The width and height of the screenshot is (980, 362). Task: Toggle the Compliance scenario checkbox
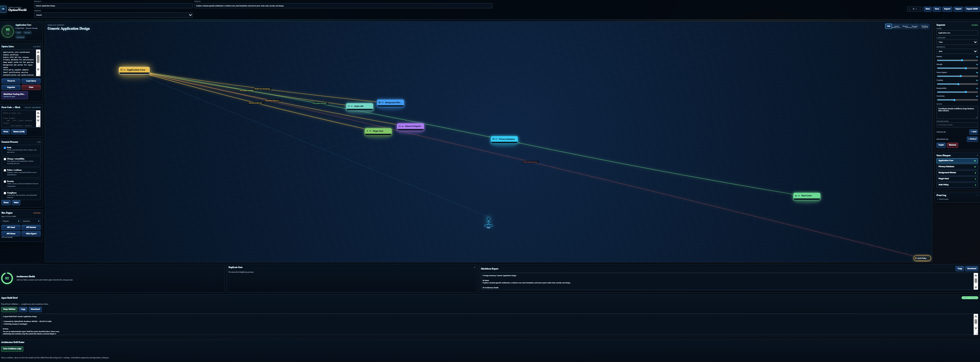pyautogui.click(x=5, y=193)
